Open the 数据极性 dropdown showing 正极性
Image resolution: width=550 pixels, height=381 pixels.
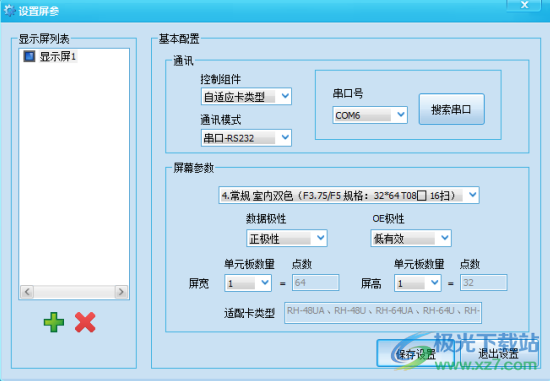[287, 238]
